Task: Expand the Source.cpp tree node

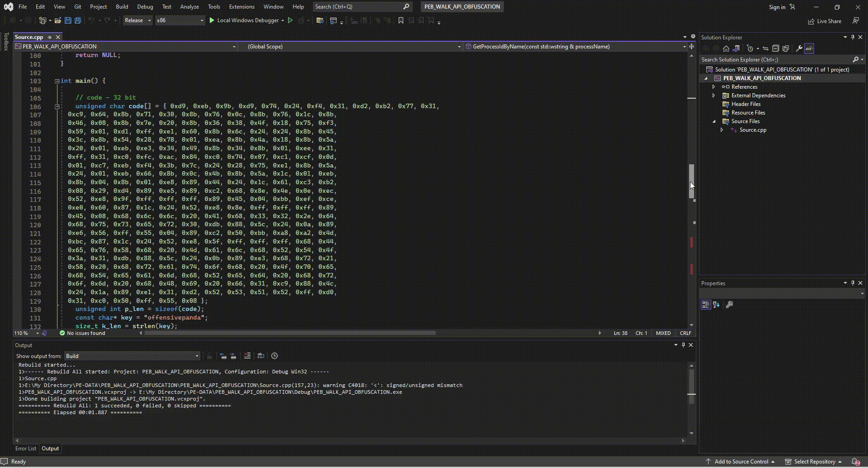Action: [722, 130]
